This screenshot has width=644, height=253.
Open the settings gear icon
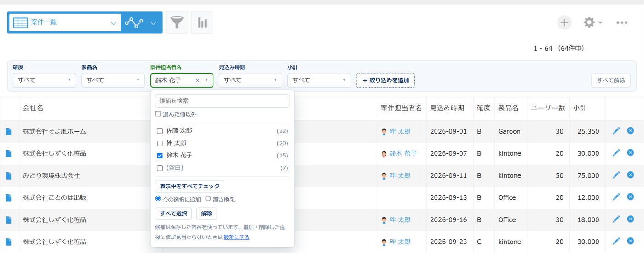click(589, 22)
